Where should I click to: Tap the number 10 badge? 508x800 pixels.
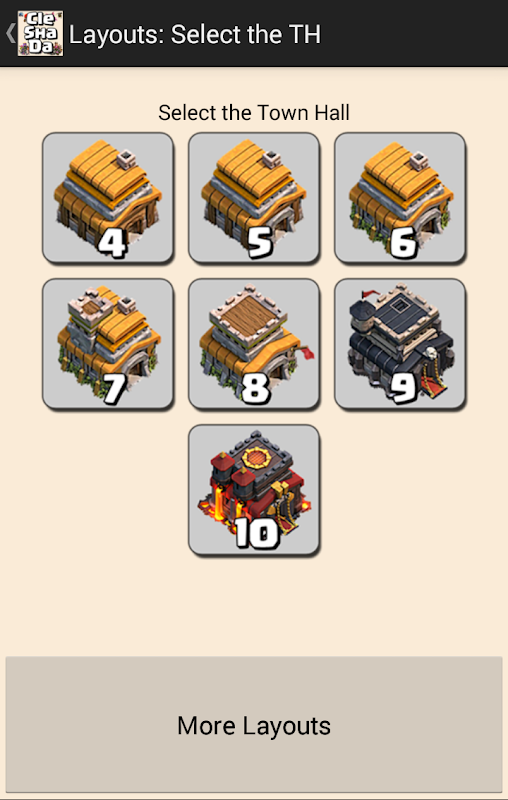click(x=258, y=534)
